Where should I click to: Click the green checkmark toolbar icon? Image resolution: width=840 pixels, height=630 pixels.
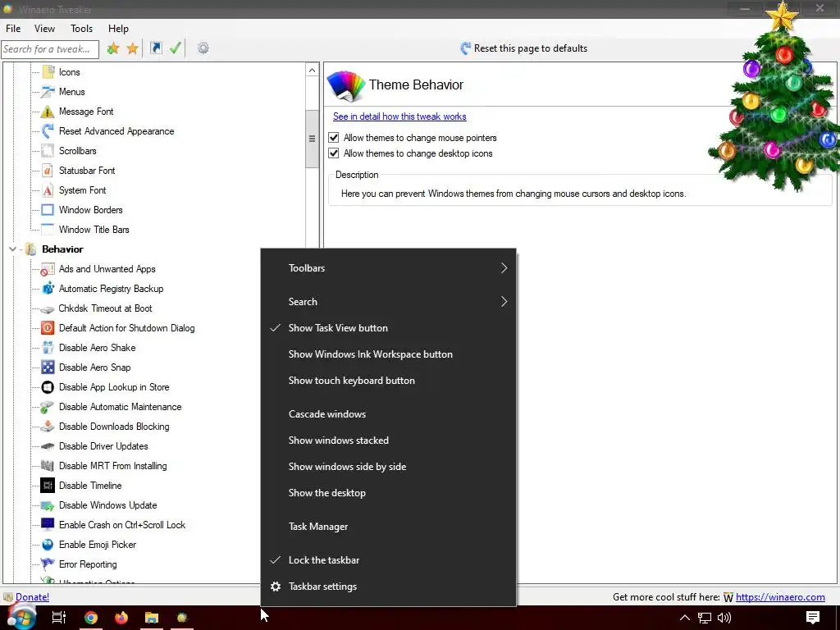[x=176, y=48]
